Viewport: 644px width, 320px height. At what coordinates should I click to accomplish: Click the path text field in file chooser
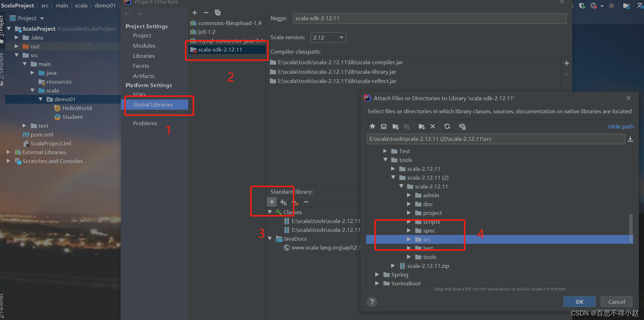point(496,139)
